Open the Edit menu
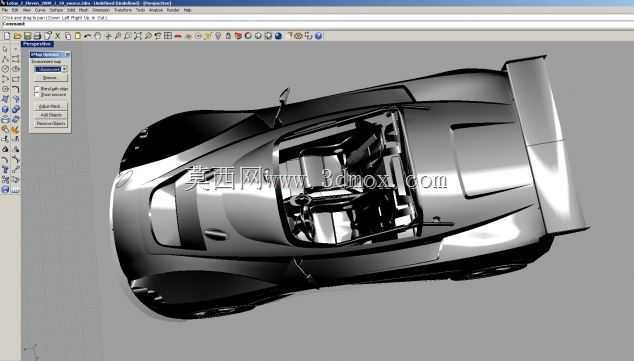This screenshot has height=361, width=634. point(15,10)
